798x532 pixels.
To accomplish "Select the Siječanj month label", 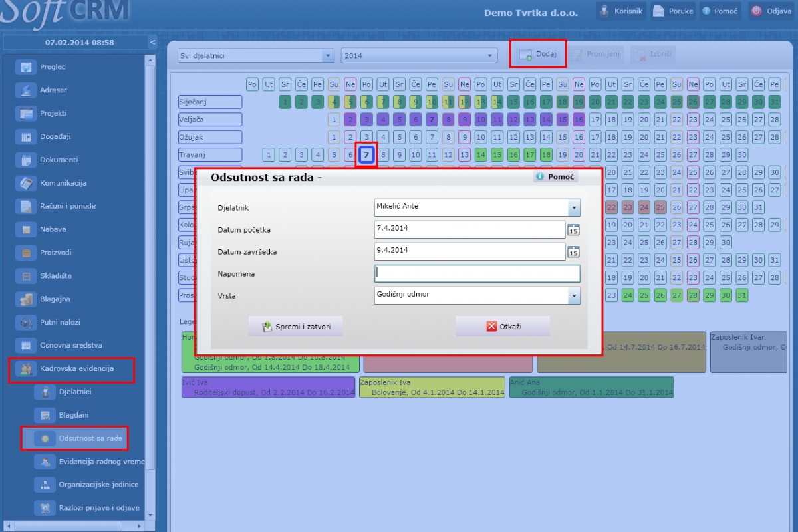I will click(209, 102).
